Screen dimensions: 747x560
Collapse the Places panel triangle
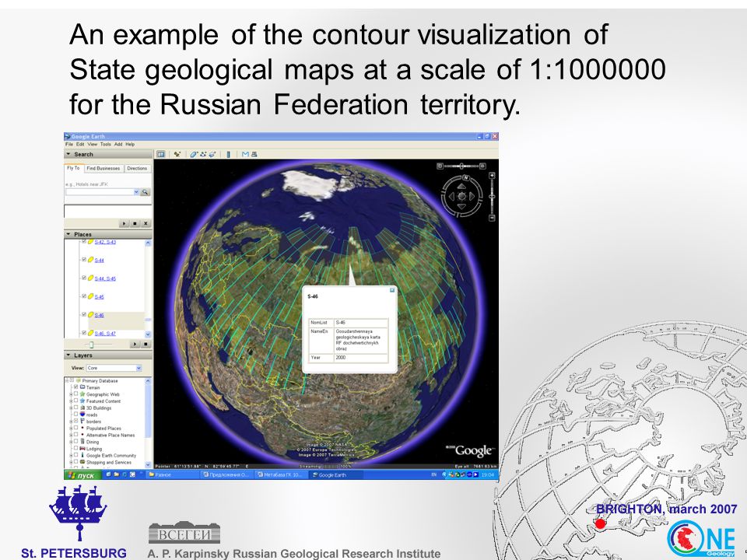coord(68,234)
